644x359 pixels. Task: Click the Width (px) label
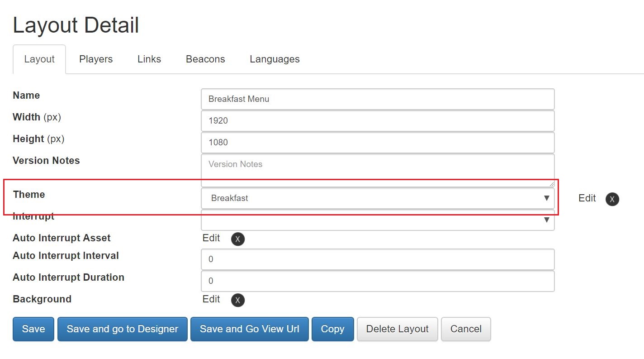point(37,117)
